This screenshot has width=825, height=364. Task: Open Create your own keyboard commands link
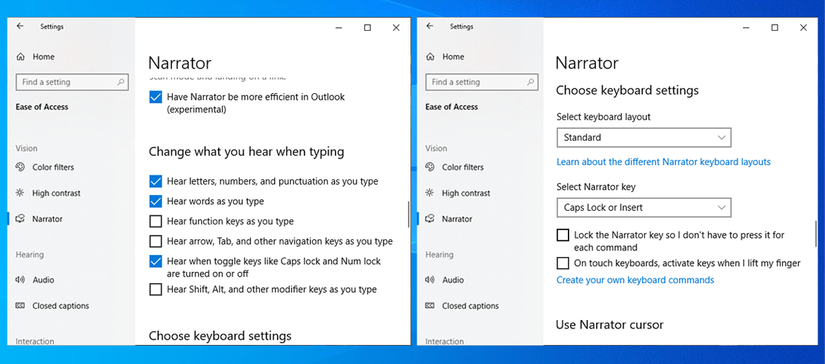click(x=635, y=280)
